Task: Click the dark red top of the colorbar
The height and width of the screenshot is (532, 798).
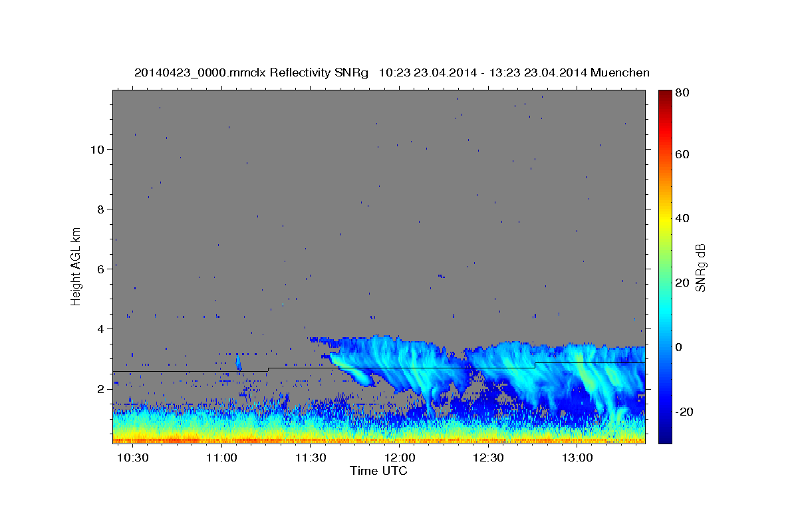Action: [x=665, y=95]
